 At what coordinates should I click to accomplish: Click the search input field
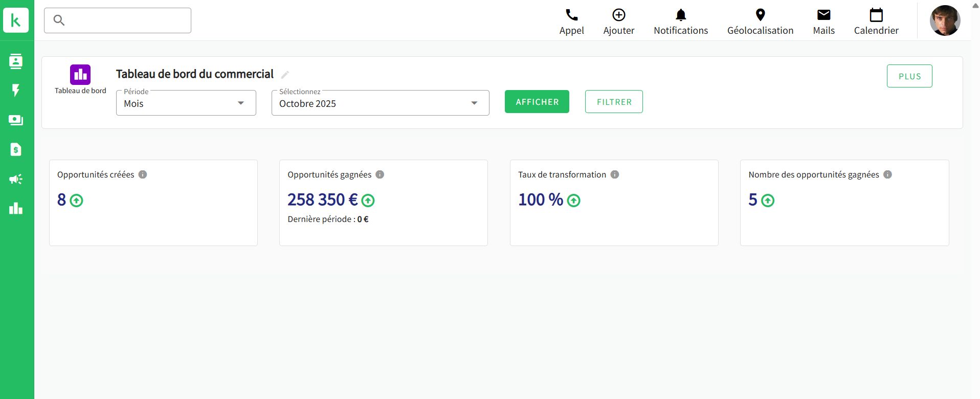(118, 20)
